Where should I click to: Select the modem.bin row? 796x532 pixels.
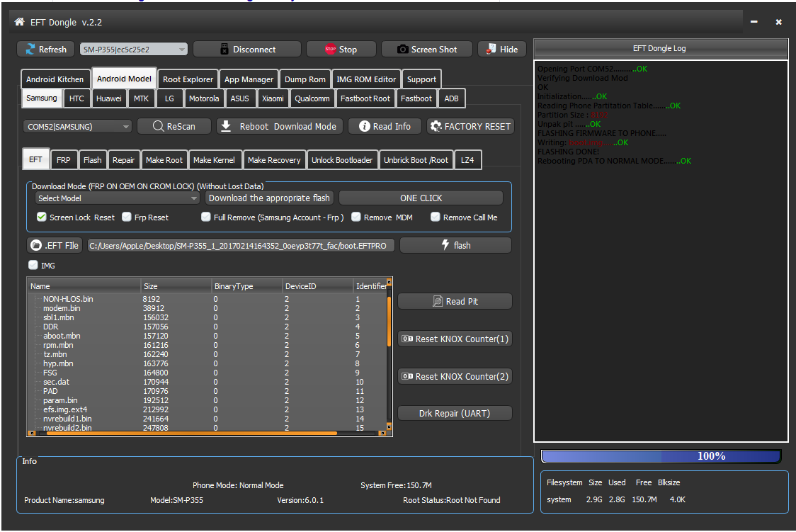tap(207, 308)
